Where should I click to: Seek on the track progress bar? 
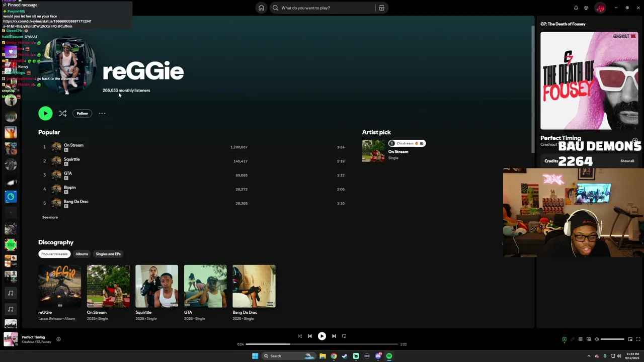point(321,344)
